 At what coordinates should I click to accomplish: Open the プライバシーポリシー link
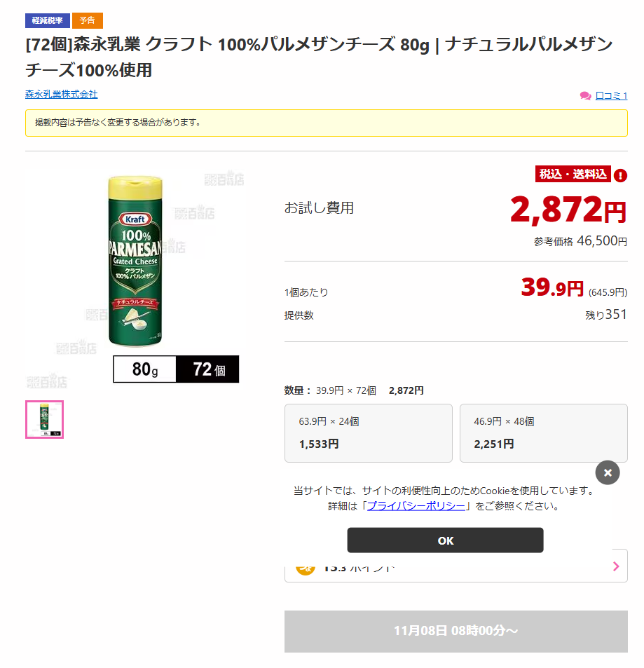tap(416, 505)
